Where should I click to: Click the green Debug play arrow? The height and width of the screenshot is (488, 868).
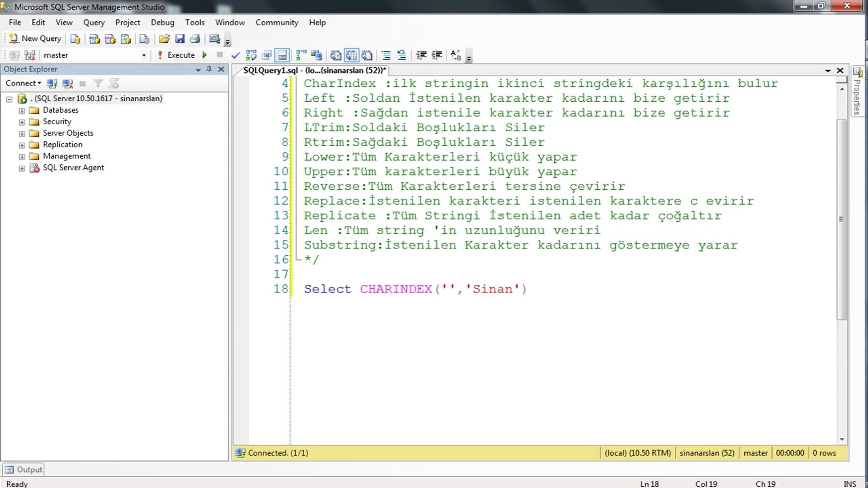tap(205, 55)
